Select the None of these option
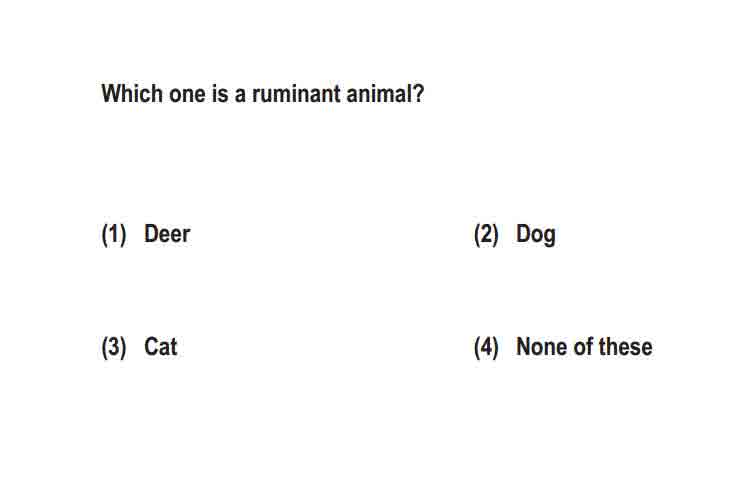Viewport: 750px width, 500px height. coord(584,347)
